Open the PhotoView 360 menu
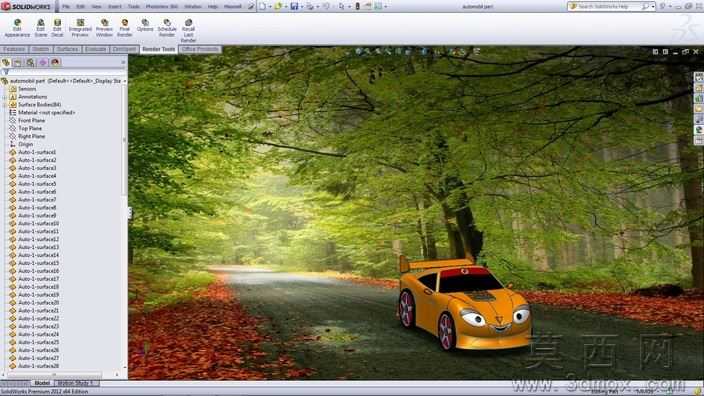The image size is (704, 396). (162, 7)
